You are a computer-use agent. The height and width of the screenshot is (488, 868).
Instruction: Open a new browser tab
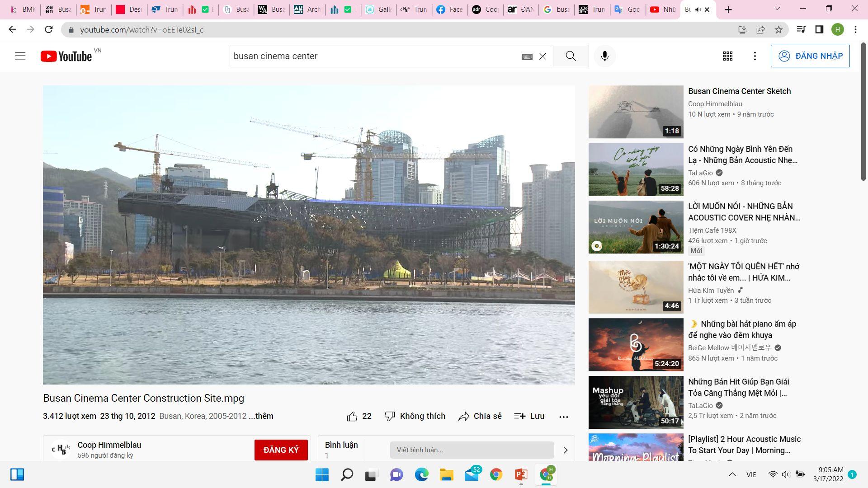click(x=728, y=9)
